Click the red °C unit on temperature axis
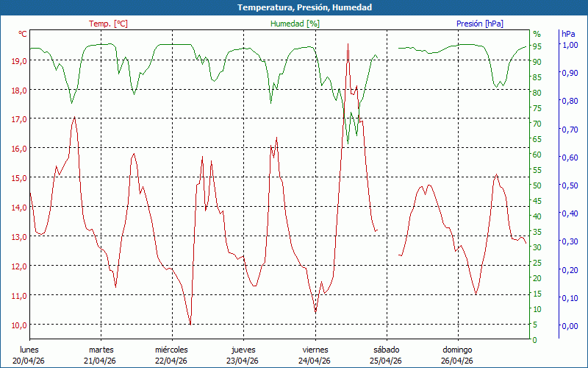This screenshot has height=368, width=588. pyautogui.click(x=23, y=34)
